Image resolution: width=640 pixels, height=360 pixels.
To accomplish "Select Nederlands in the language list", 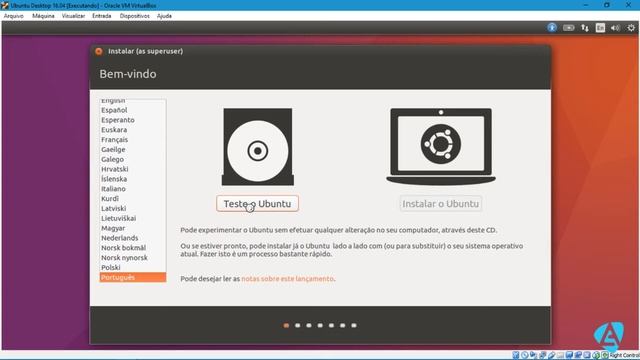I will (133, 238).
